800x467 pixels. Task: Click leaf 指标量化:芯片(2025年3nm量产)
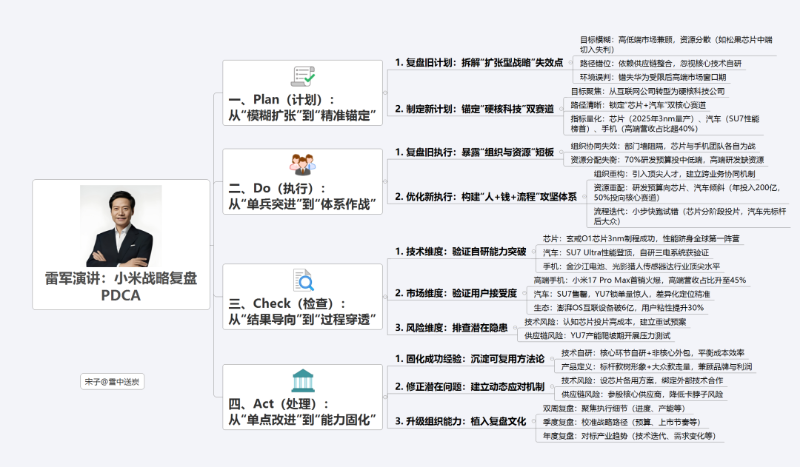point(665,124)
